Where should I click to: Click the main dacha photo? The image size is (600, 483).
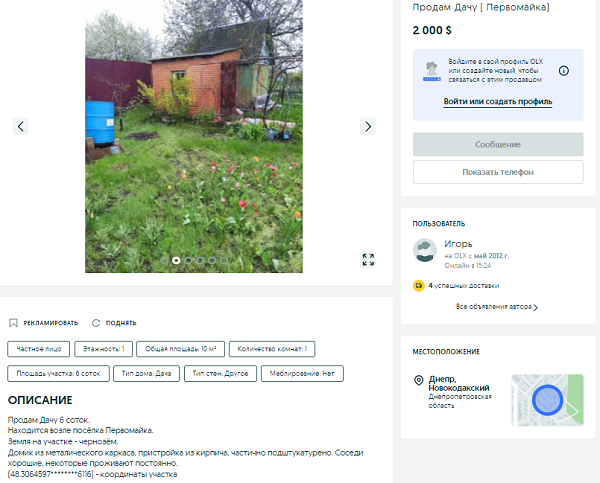[x=194, y=136]
